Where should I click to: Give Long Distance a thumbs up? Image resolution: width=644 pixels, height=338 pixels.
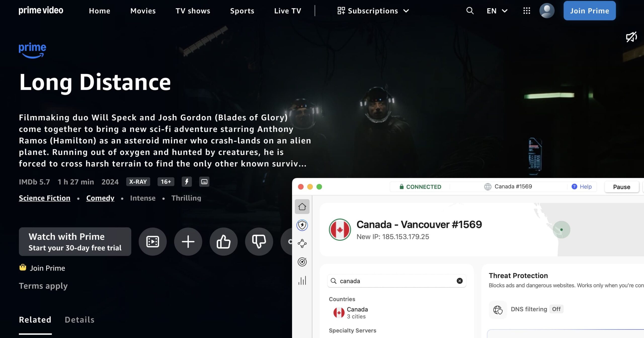(223, 241)
